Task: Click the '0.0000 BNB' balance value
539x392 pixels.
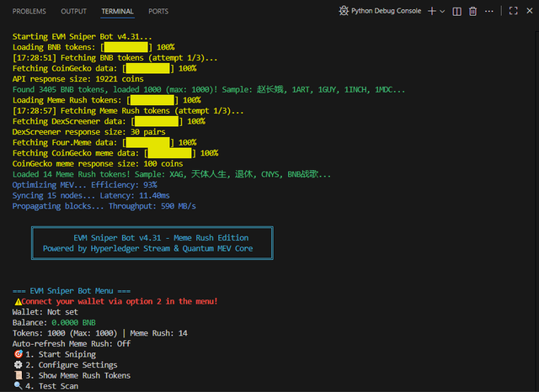Action: 73,323
